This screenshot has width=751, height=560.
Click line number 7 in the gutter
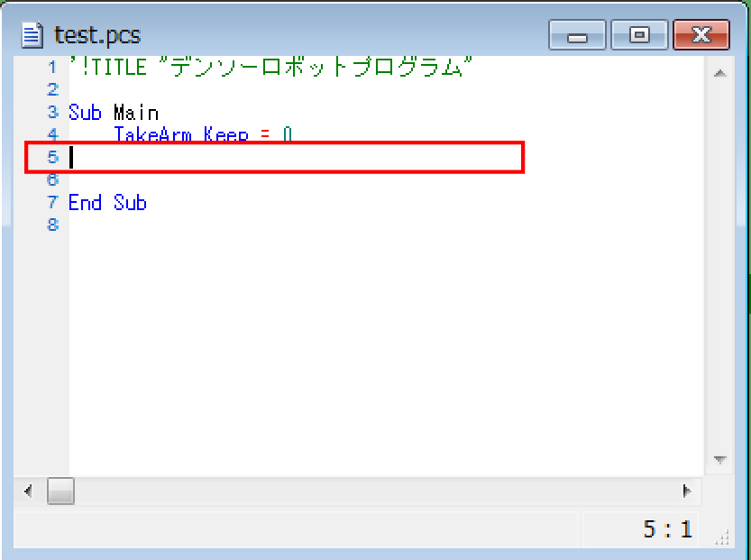[x=52, y=203]
